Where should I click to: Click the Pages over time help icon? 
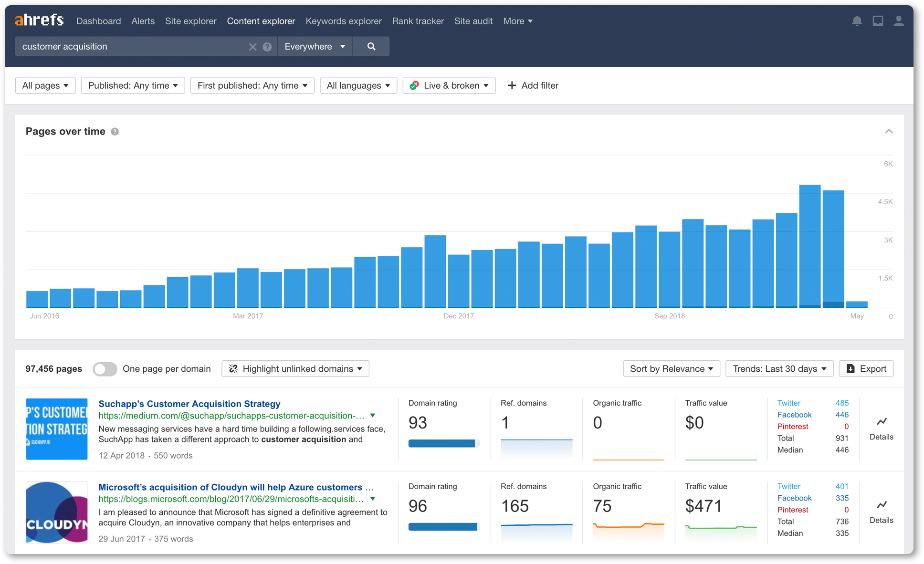coord(115,132)
